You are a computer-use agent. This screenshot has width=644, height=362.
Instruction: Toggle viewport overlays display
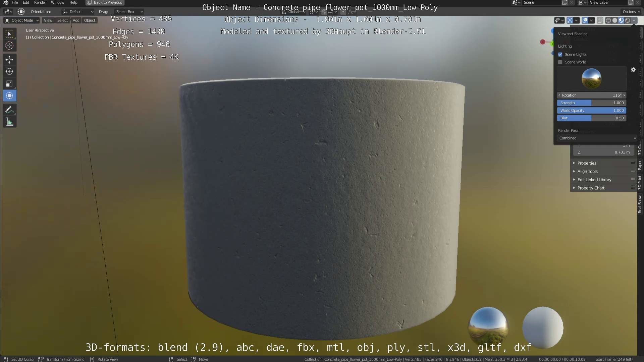tap(585, 20)
